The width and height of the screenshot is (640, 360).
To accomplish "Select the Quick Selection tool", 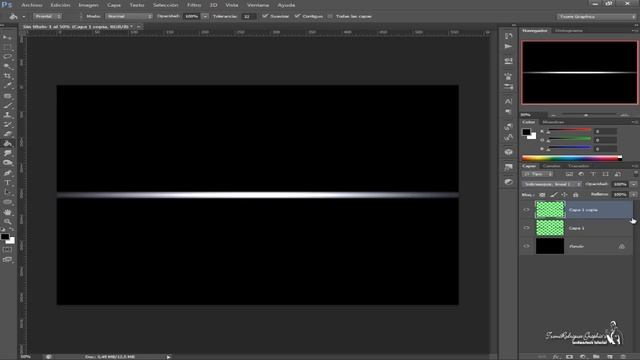I will coord(7,66).
